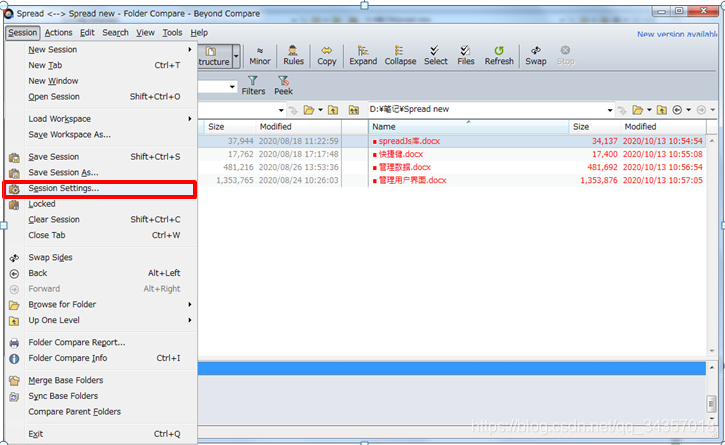Click the right path field D:¥笔记¥Spread new
This screenshot has width=725, height=445.
(x=485, y=110)
